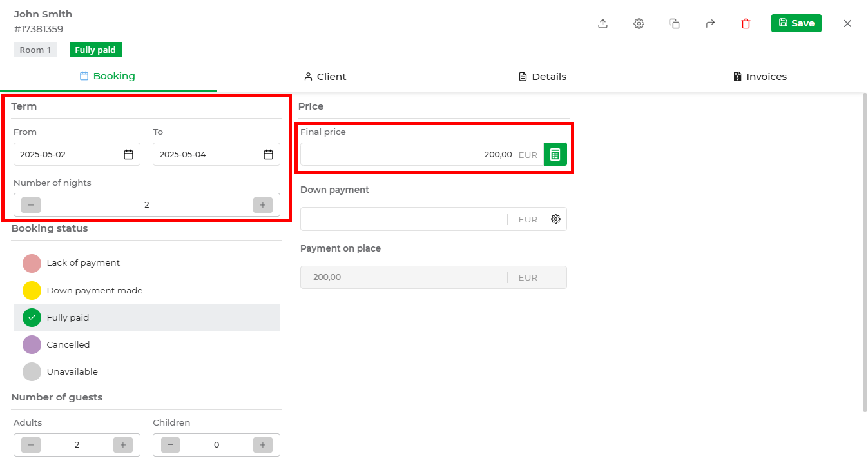This screenshot has width=868, height=474.
Task: Click the John Smith name heading
Action: [43, 14]
